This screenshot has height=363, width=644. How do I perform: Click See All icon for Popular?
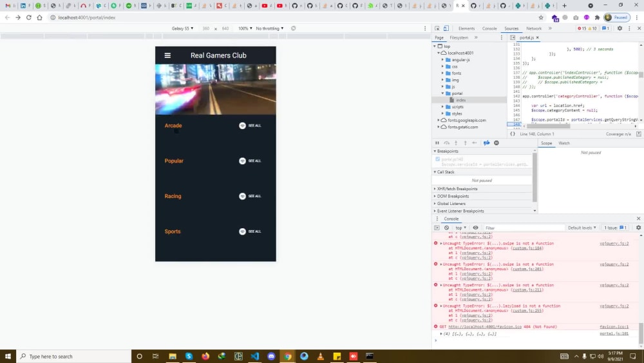coord(242,161)
